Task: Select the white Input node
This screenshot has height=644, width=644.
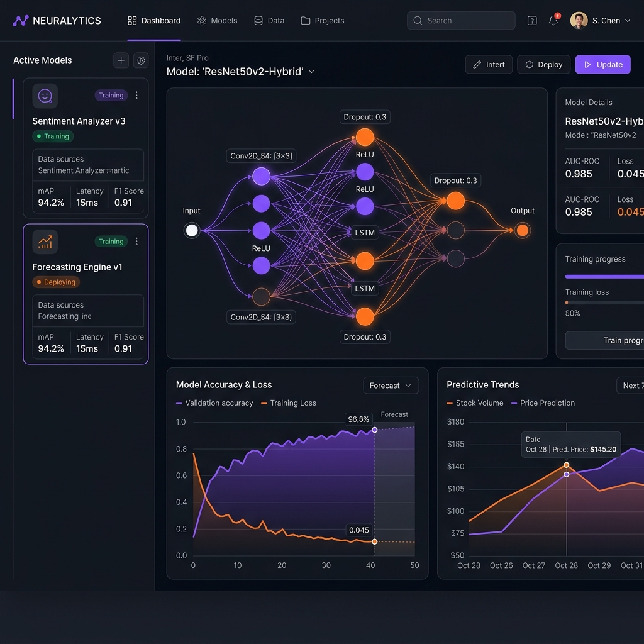Action: (x=192, y=230)
